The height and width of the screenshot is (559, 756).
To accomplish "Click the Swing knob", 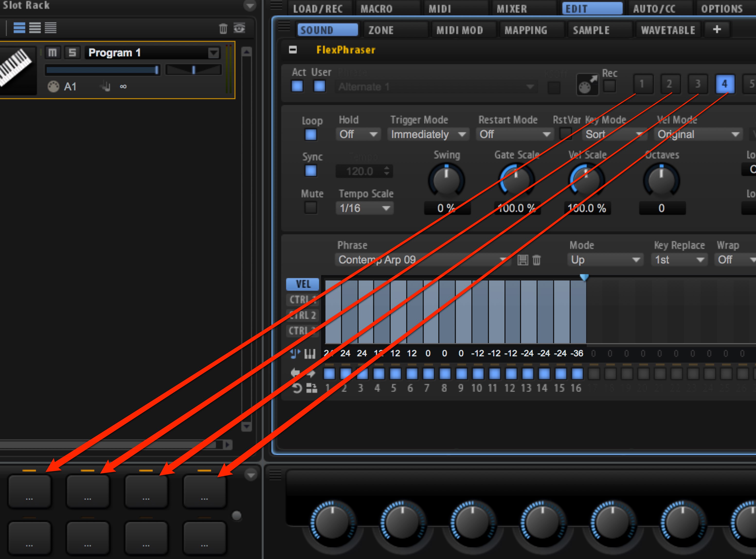I will point(446,180).
